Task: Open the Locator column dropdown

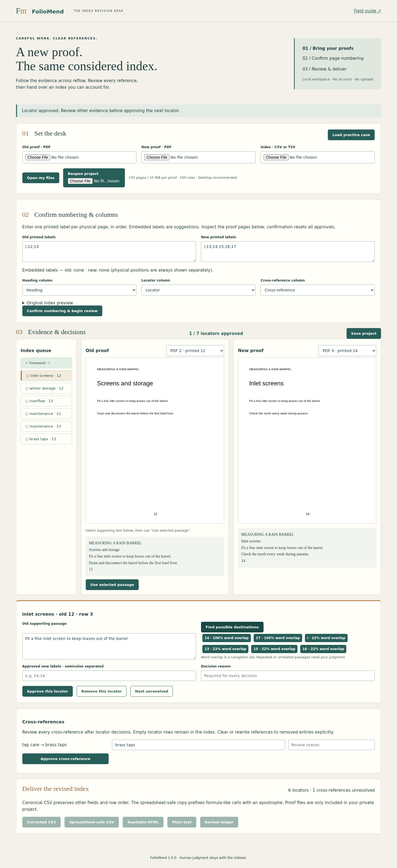Action: tap(198, 290)
